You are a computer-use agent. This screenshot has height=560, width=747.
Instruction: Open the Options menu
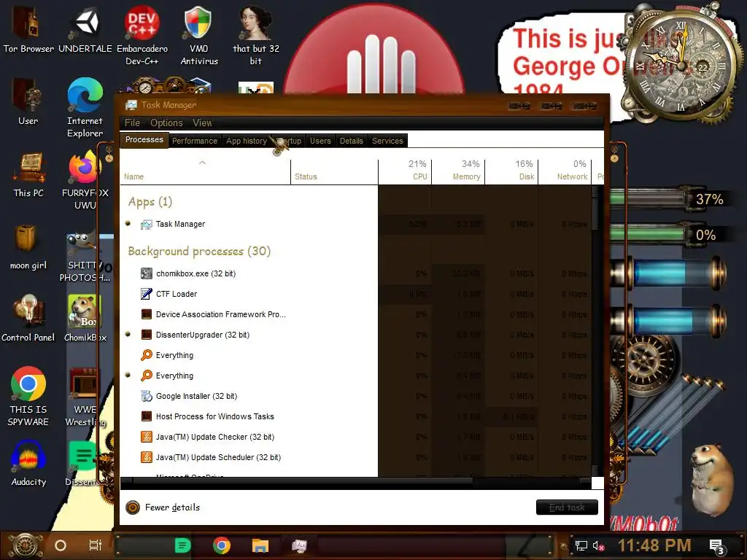coord(166,122)
